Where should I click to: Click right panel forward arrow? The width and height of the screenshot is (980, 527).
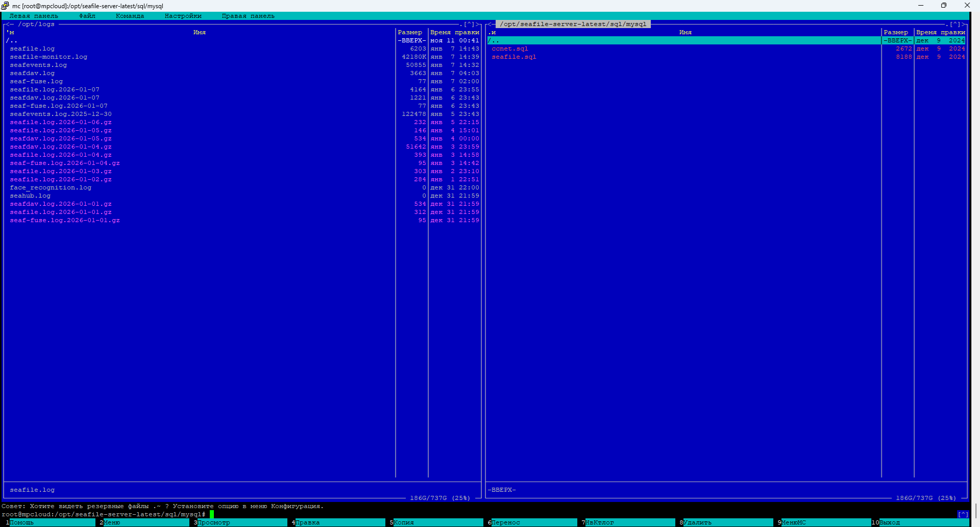(964, 24)
